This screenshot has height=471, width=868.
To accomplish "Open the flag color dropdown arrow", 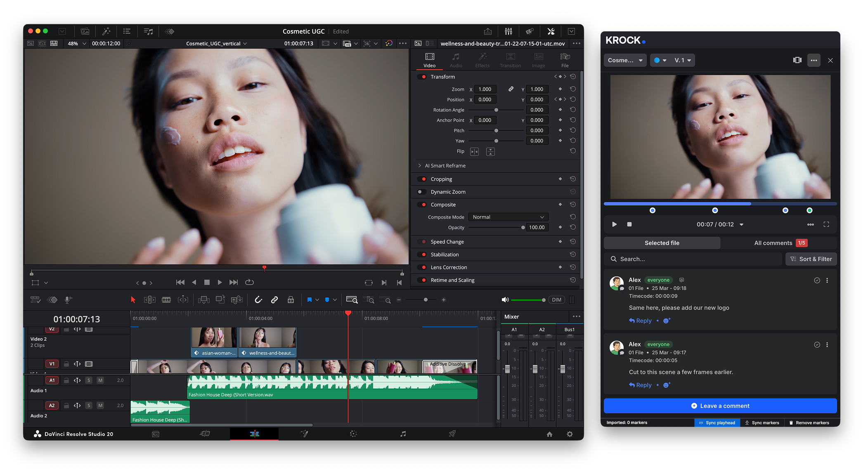I will (x=317, y=300).
